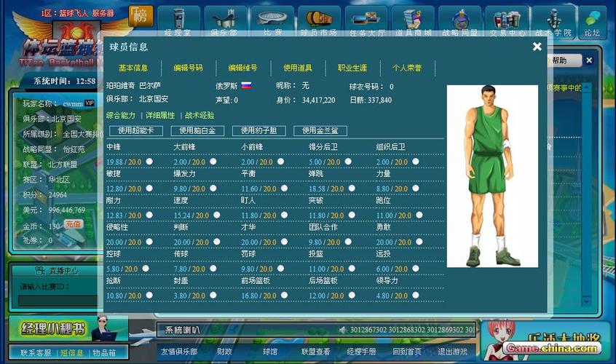Open the 俱乐部 club icon

(224, 20)
